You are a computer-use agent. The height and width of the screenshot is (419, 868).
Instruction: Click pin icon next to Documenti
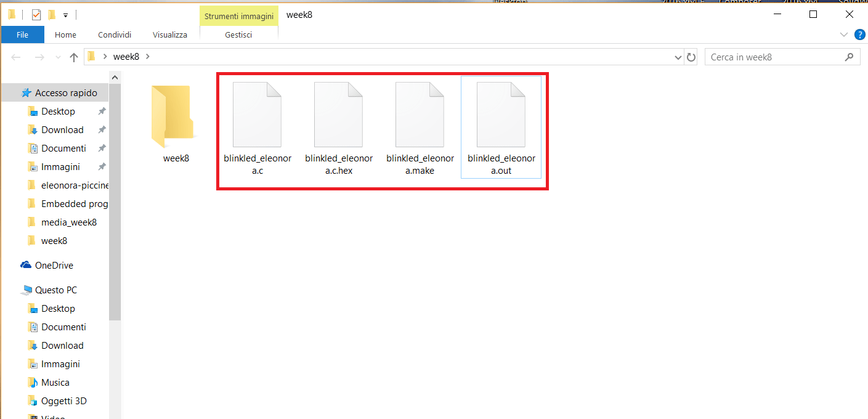click(x=102, y=148)
